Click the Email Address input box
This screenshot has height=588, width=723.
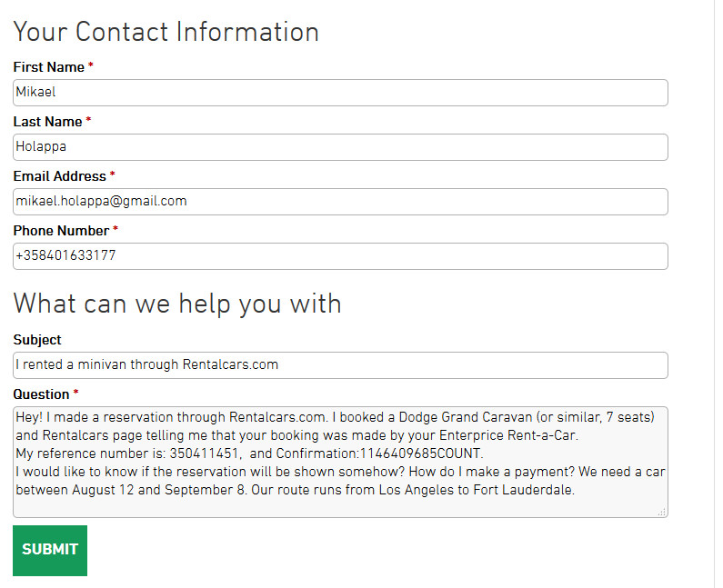click(340, 202)
